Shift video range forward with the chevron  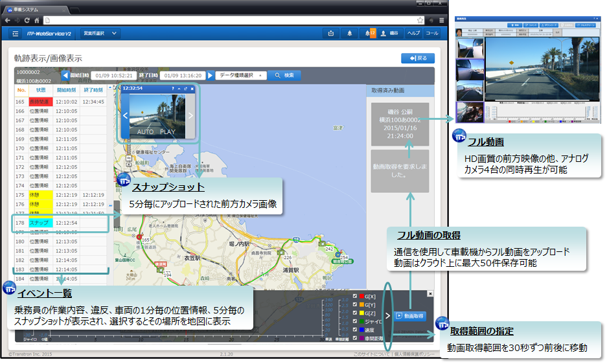tap(389, 316)
